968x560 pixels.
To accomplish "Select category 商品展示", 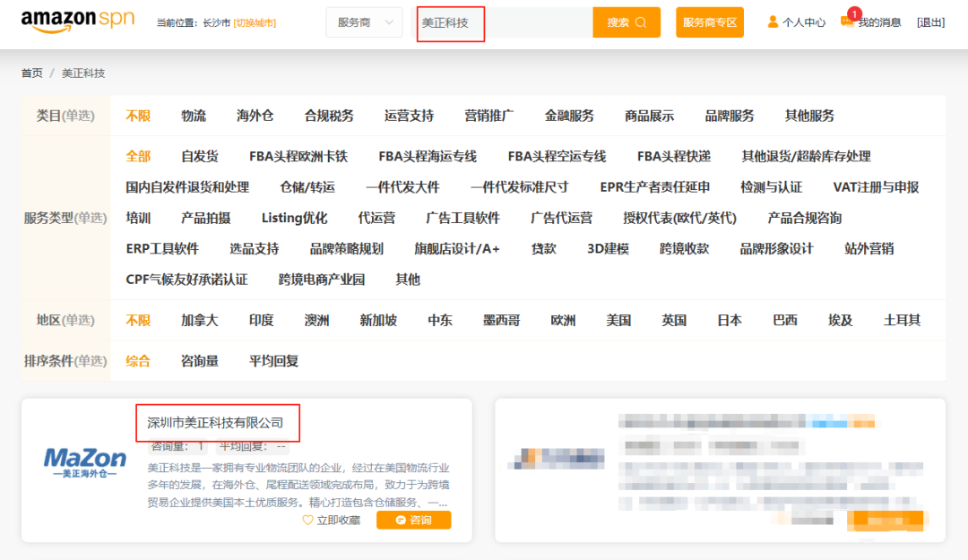I will tap(650, 116).
